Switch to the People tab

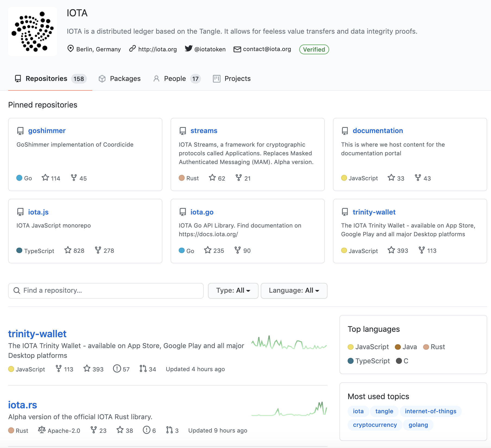(x=177, y=79)
